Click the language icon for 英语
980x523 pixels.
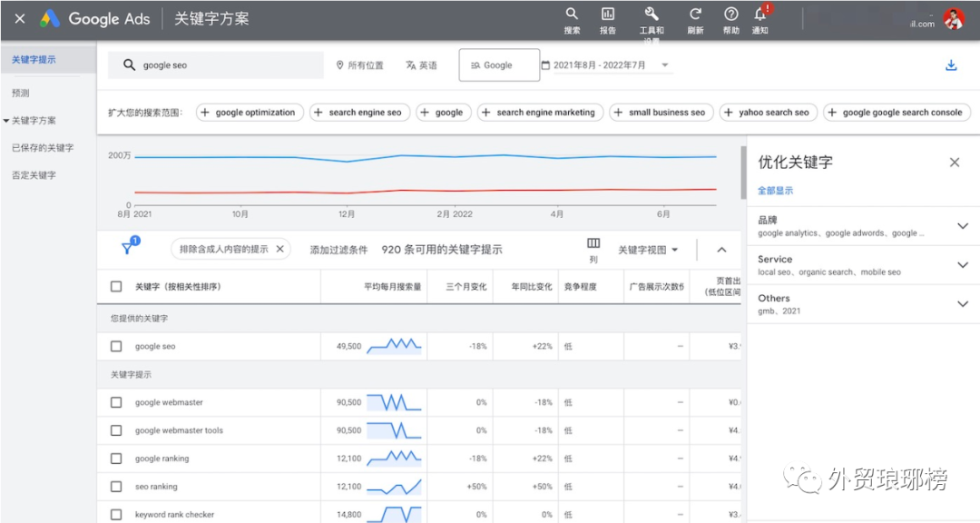point(411,65)
